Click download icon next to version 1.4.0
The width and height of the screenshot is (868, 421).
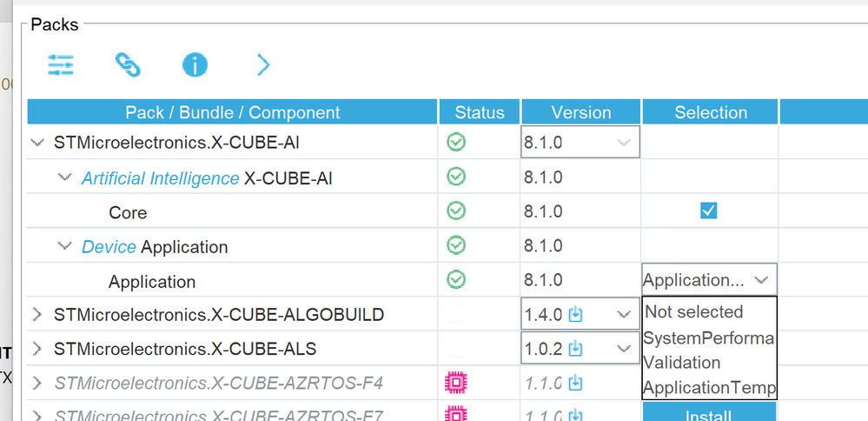(576, 315)
